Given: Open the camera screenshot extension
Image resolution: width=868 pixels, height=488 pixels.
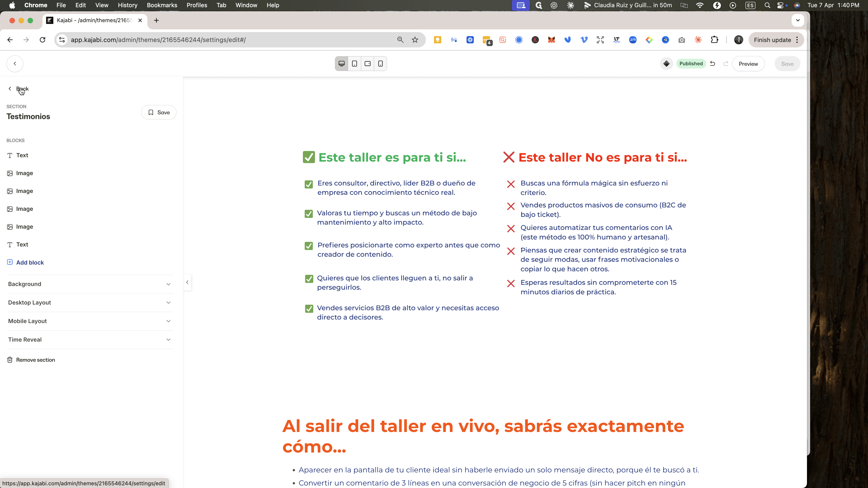Looking at the screenshot, I should tap(681, 40).
